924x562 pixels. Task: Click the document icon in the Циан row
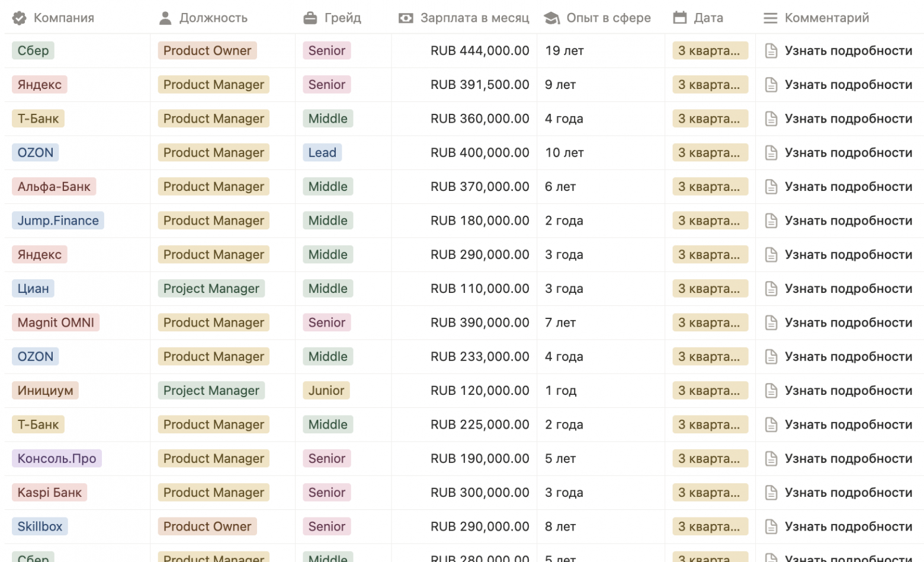tap(771, 289)
